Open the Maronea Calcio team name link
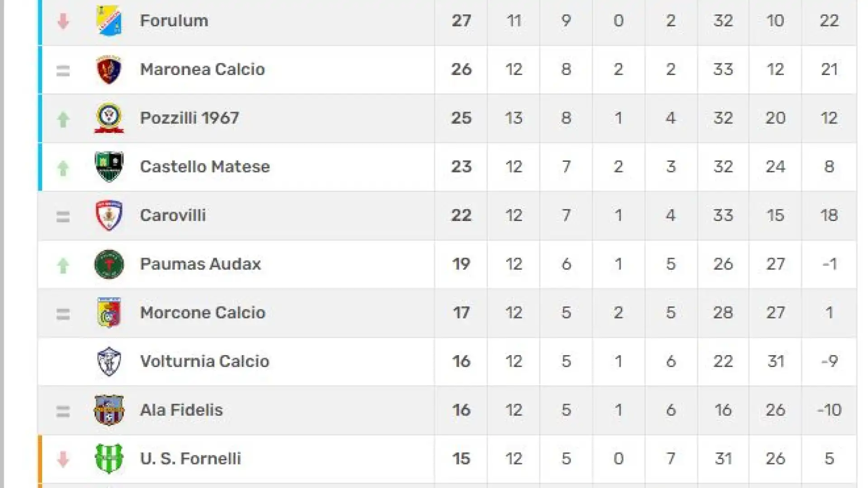Viewport: 868px width, 488px height. (x=202, y=70)
